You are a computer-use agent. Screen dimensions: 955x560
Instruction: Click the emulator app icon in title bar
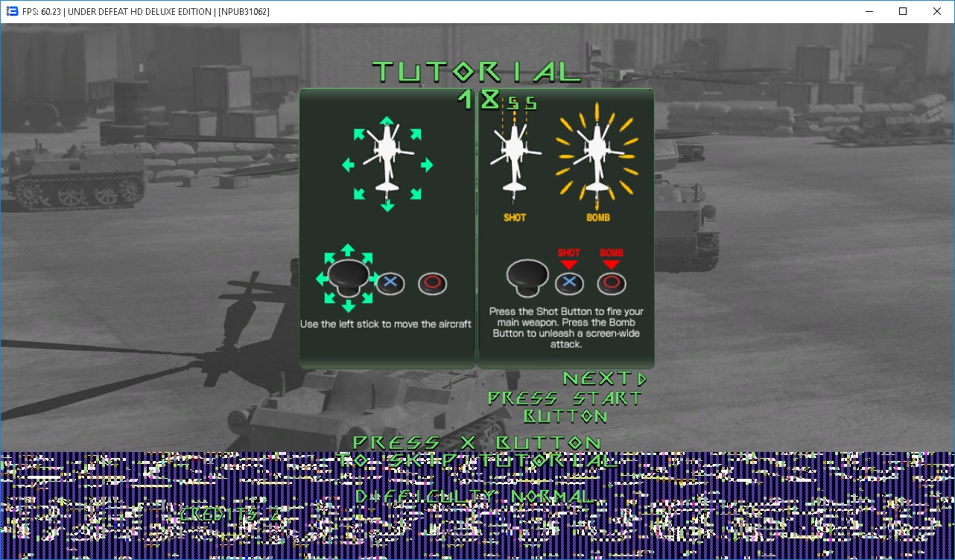tap(12, 11)
